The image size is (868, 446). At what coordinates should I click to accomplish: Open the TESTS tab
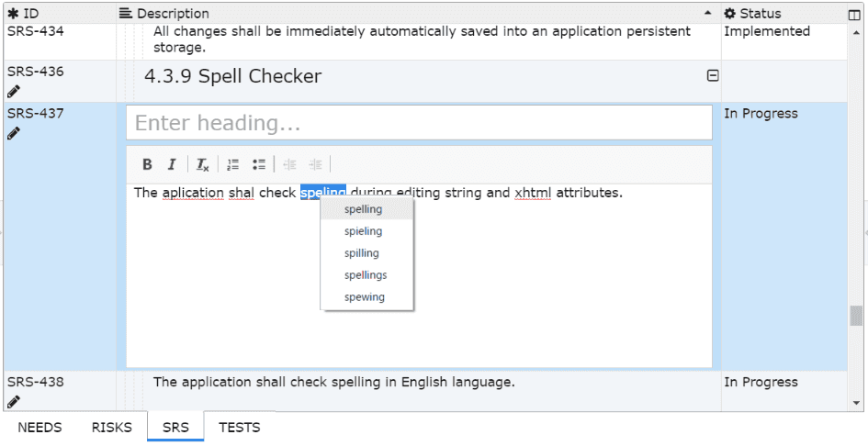click(239, 428)
